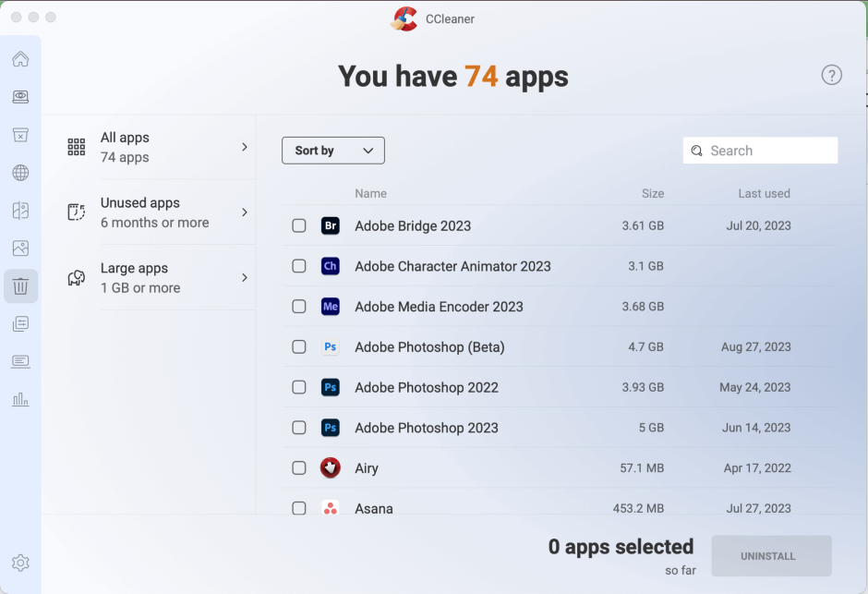Check the Airy app checkbox

[299, 468]
